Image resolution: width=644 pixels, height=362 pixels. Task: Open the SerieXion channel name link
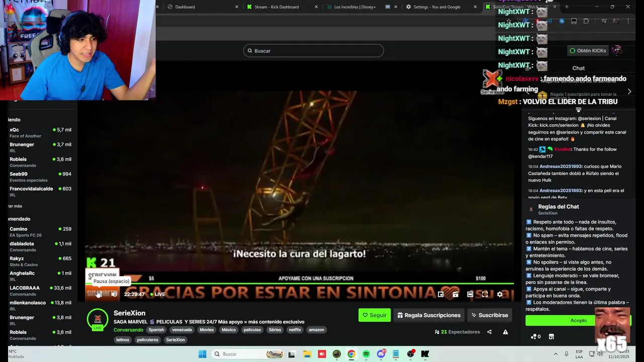coord(129,313)
